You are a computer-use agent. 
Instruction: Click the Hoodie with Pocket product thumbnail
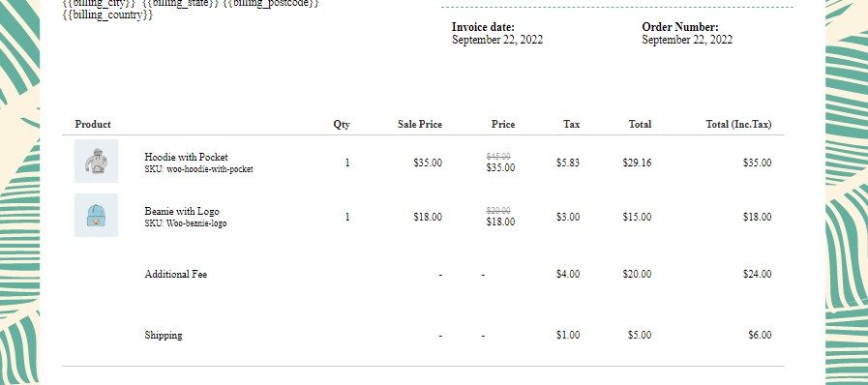tap(97, 161)
